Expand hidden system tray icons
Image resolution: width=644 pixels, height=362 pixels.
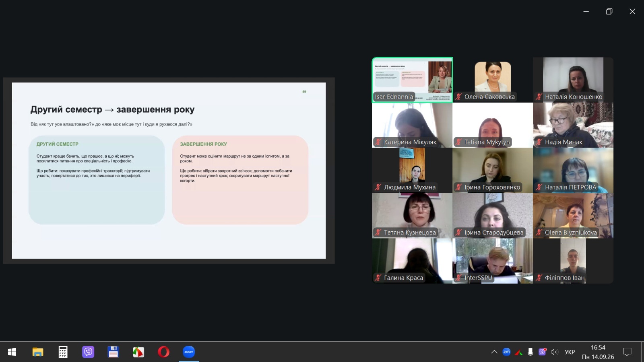[x=494, y=352]
